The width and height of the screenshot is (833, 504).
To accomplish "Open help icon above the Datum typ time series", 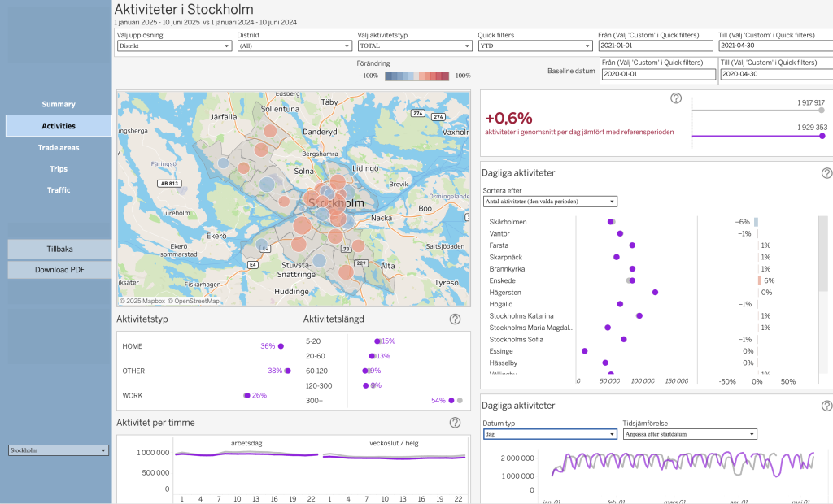I will click(826, 406).
